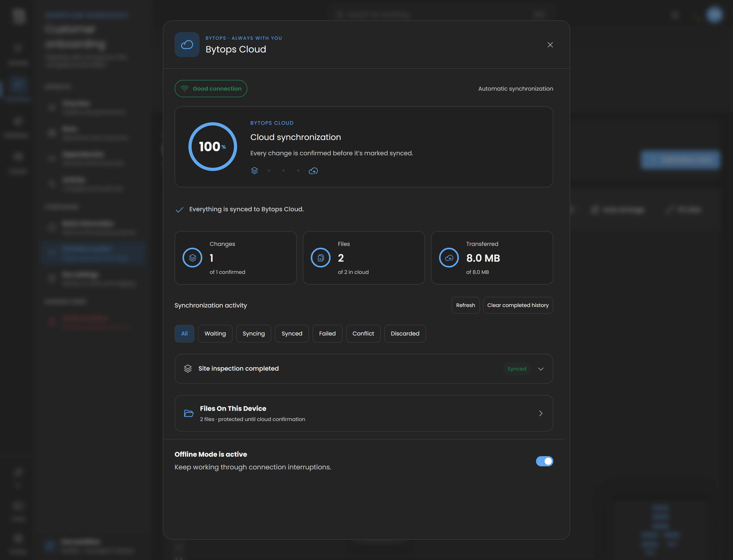Click the checkmark beside Everything is synced
This screenshot has width=733, height=560.
coord(179,209)
